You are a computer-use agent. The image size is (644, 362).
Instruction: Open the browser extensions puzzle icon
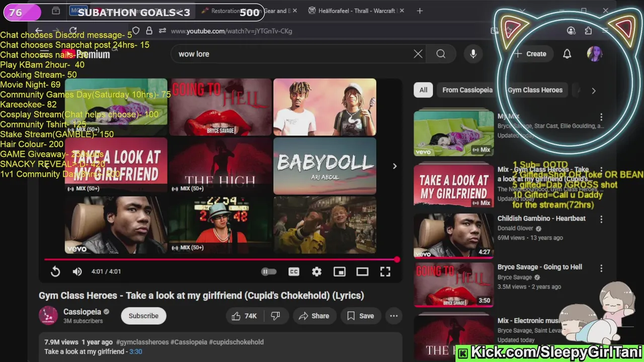pos(588,31)
